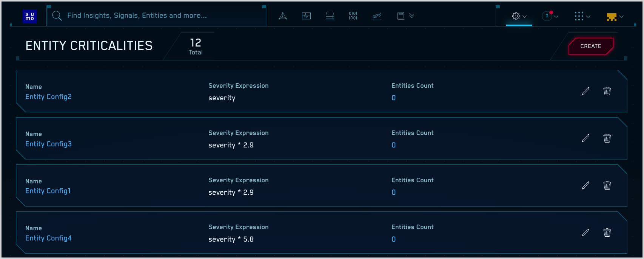This screenshot has height=259, width=644.
Task: Open the Entities stacked-drive icon in navbar
Action: [330, 16]
